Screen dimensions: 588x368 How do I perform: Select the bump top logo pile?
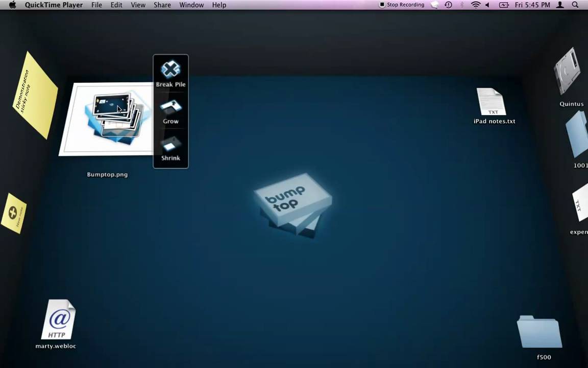(x=293, y=205)
